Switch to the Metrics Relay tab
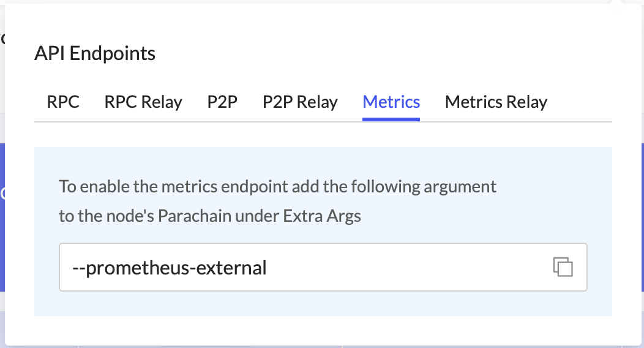Image resolution: width=644 pixels, height=348 pixels. [496, 102]
